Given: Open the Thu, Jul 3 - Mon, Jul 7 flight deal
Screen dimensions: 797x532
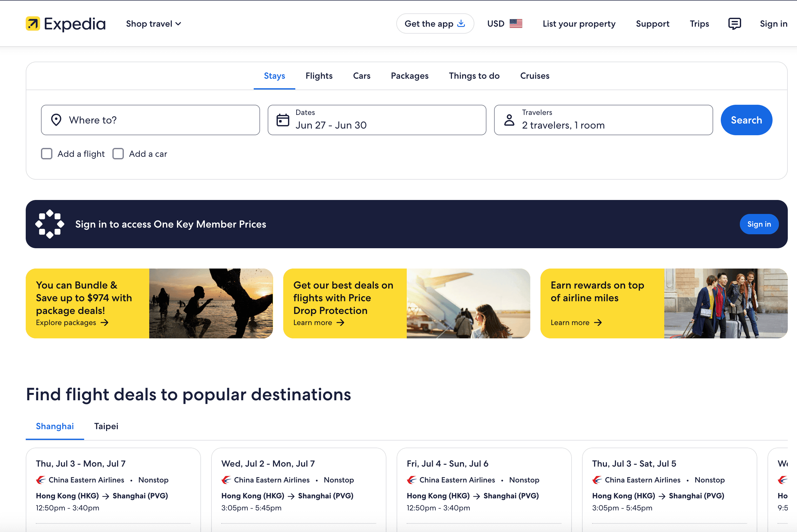Looking at the screenshot, I should pos(113,489).
